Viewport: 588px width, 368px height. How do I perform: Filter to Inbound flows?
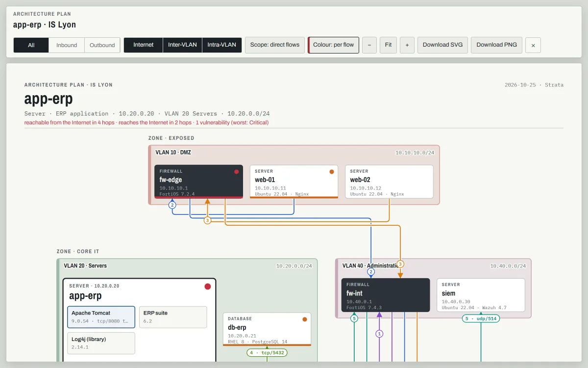point(67,45)
